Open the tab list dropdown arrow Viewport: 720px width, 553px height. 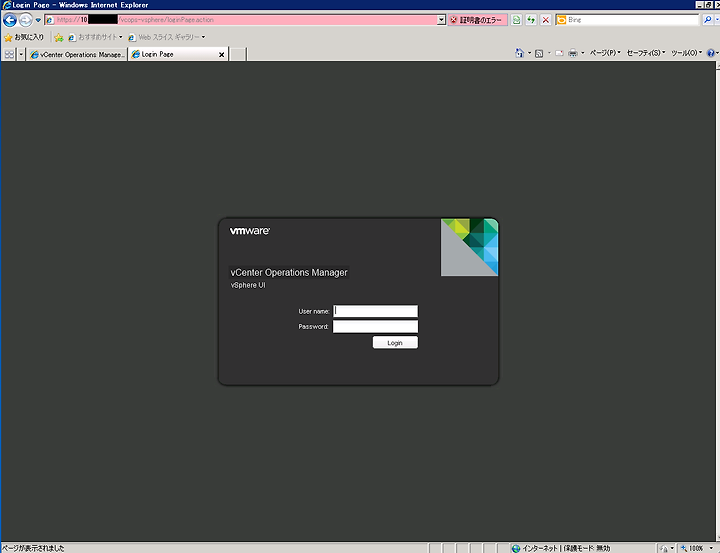pyautogui.click(x=21, y=54)
